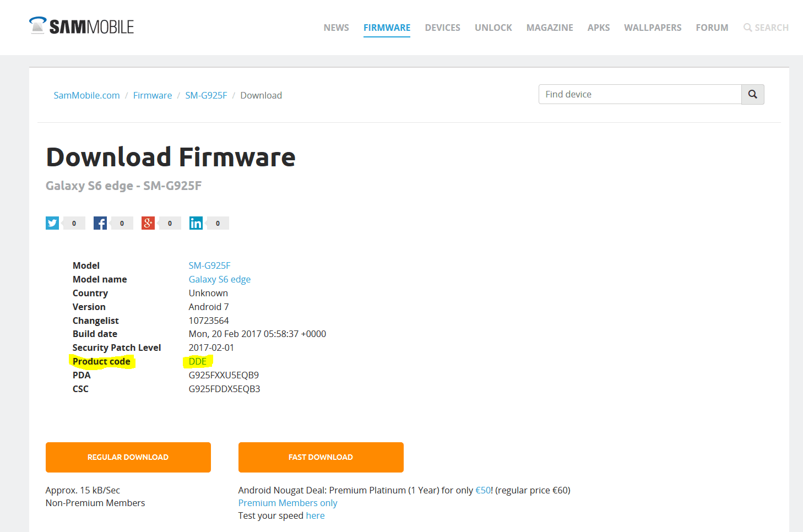Click the Country value Unknown

point(208,293)
